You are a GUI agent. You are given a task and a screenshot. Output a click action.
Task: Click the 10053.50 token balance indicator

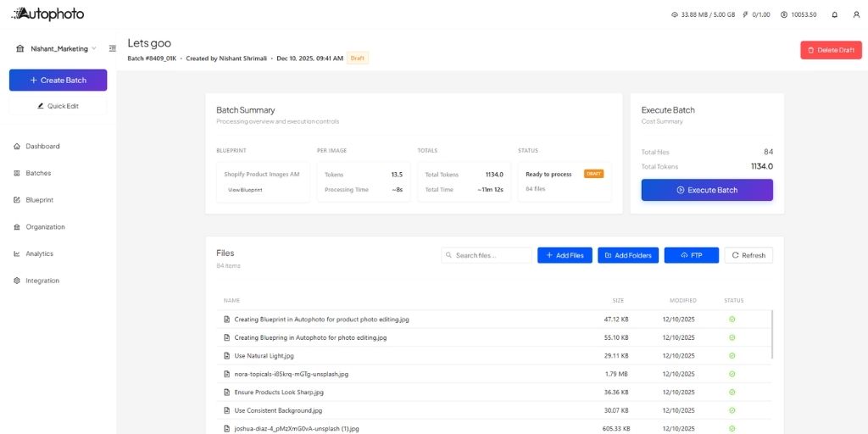[x=798, y=15]
